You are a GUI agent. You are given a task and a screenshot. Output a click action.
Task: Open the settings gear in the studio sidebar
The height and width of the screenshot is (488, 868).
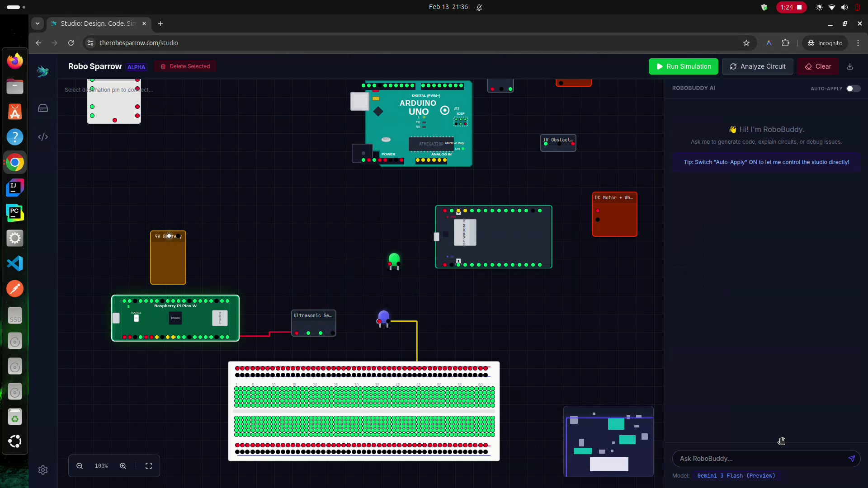pos(43,470)
